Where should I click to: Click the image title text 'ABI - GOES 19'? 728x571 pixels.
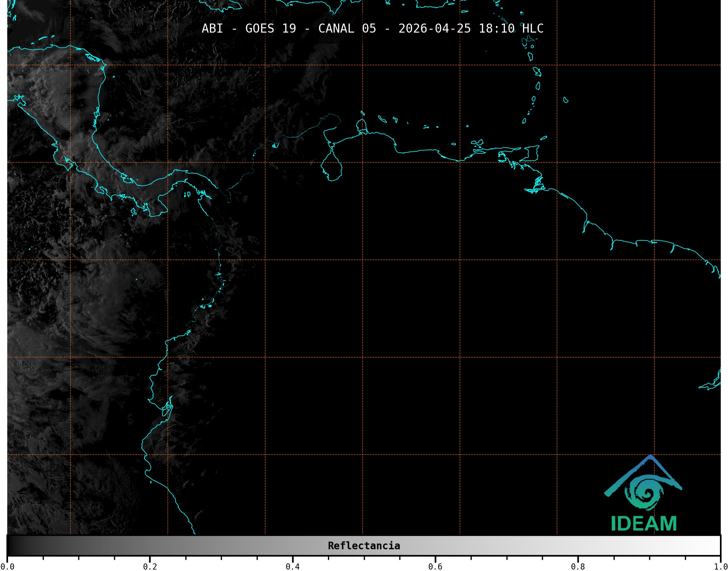tap(248, 29)
